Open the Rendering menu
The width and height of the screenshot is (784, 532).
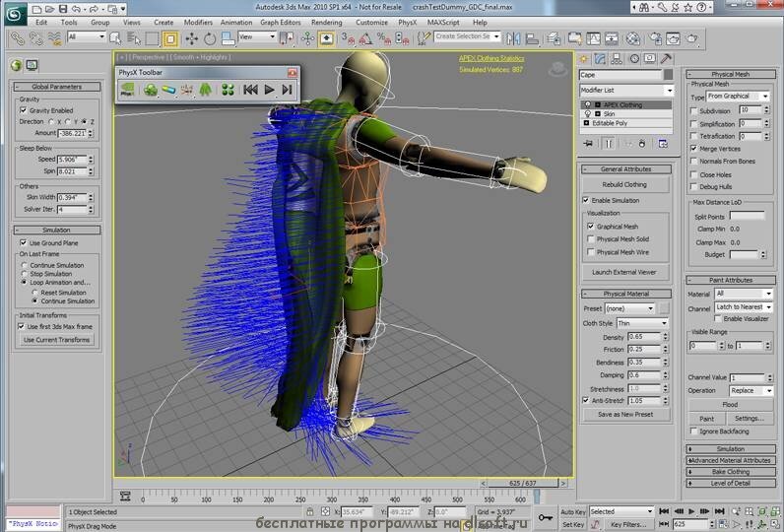327,22
